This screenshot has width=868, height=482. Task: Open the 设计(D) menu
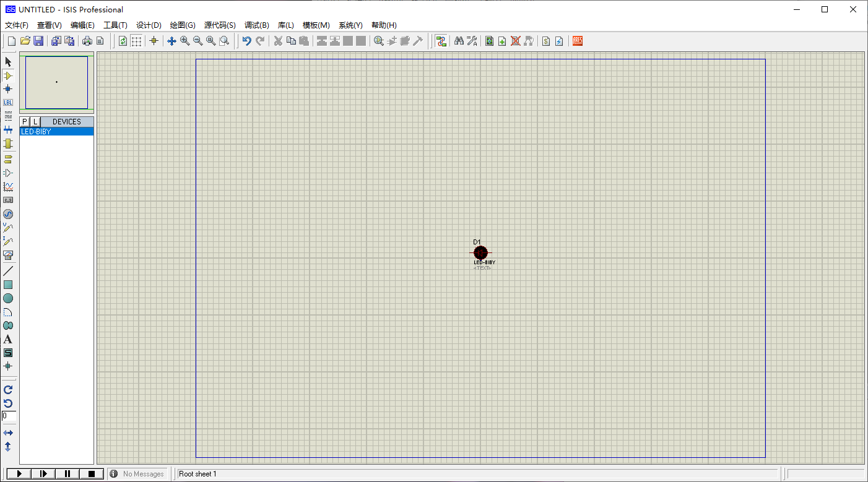tap(149, 25)
